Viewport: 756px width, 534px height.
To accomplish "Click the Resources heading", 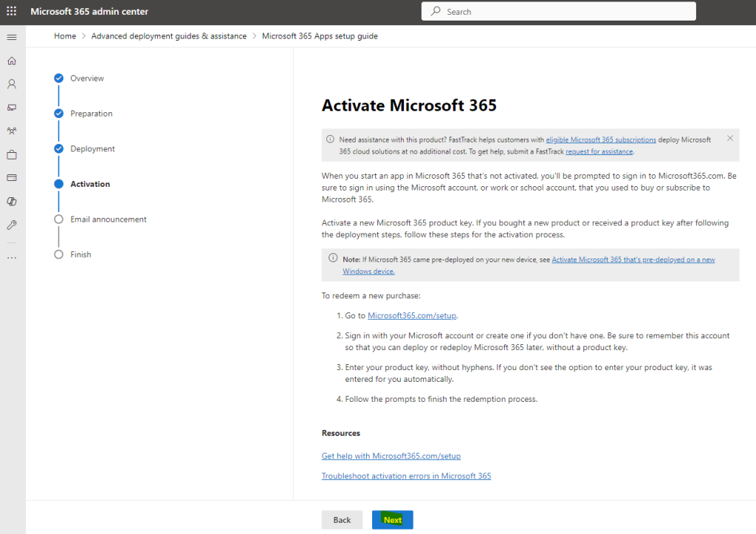I will click(341, 433).
